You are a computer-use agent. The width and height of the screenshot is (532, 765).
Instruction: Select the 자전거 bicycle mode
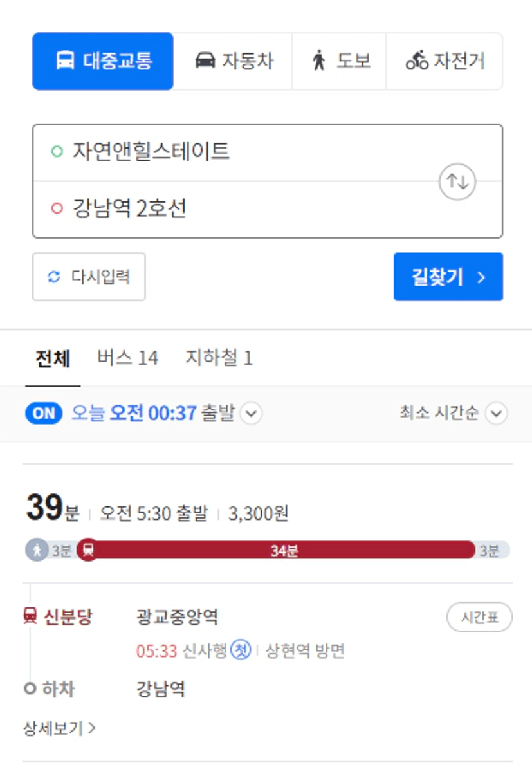tap(445, 62)
